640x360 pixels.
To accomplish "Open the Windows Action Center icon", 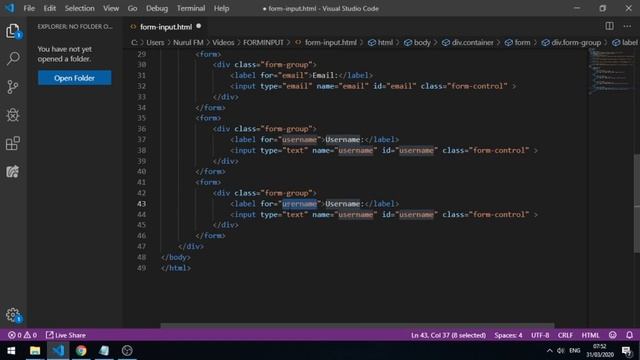I will 627,351.
